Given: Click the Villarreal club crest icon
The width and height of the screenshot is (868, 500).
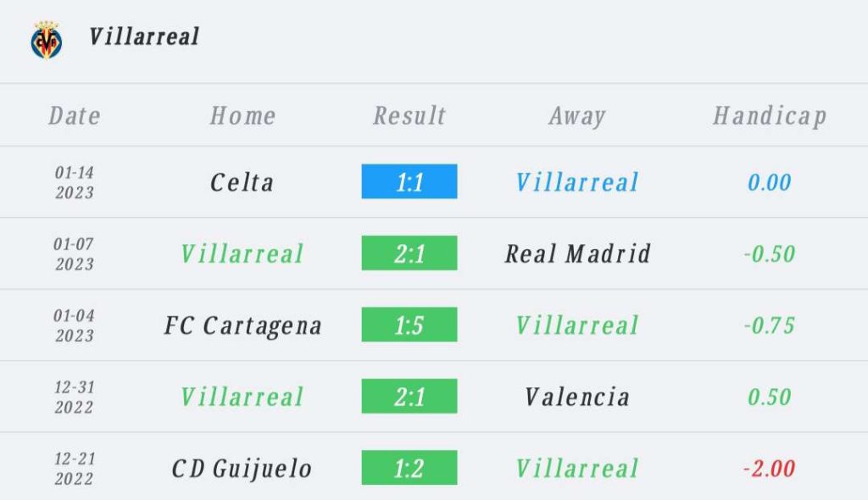Looking at the screenshot, I should [x=47, y=40].
